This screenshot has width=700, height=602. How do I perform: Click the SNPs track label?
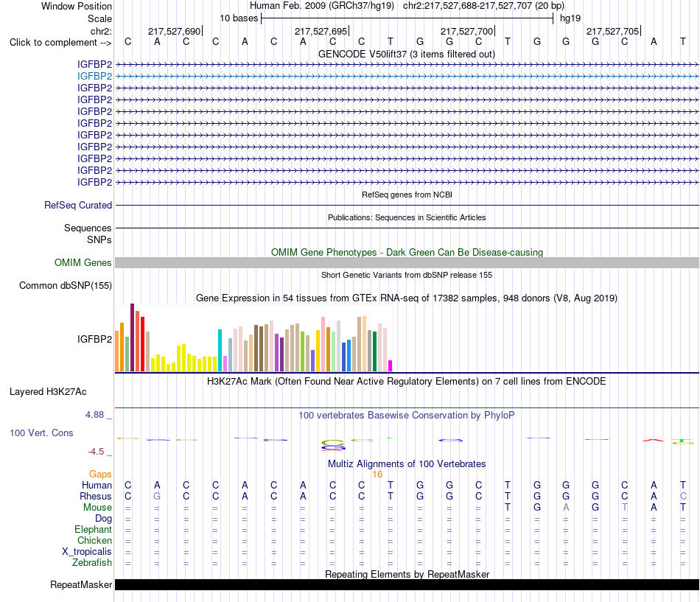[99, 239]
